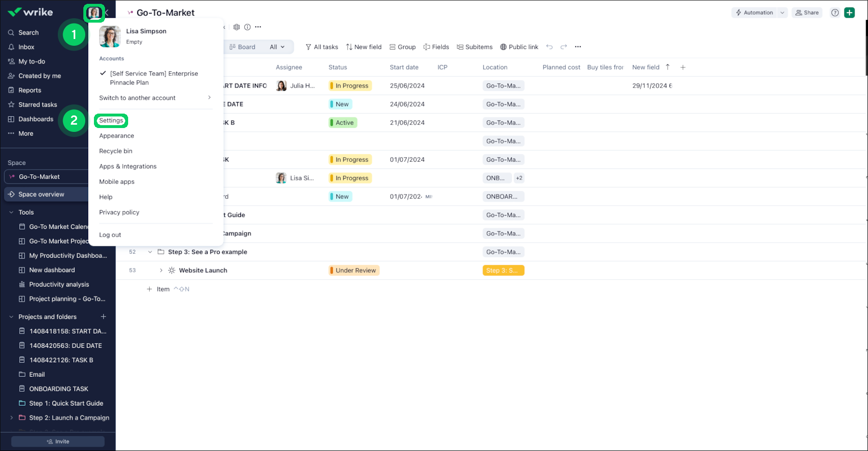The height and width of the screenshot is (451, 868).
Task: Expand the Website Launch row
Action: point(161,271)
